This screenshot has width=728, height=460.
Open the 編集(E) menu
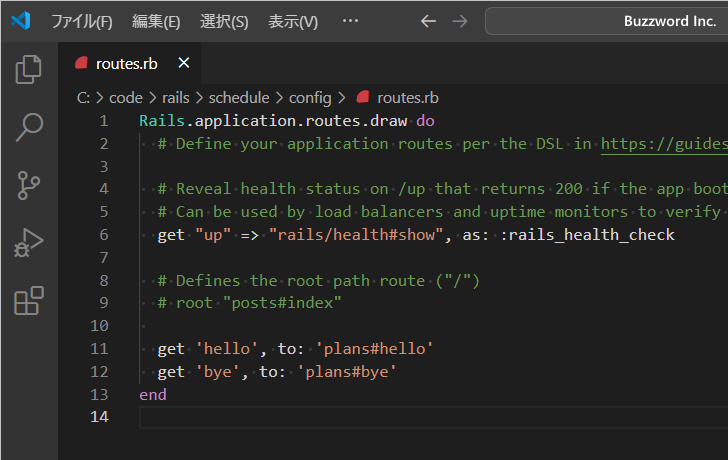(x=156, y=21)
